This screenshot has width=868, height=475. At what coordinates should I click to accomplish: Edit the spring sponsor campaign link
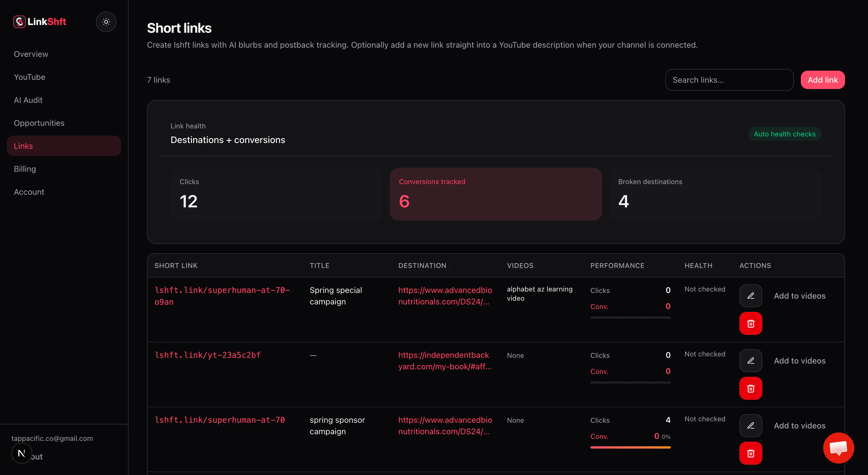point(751,425)
